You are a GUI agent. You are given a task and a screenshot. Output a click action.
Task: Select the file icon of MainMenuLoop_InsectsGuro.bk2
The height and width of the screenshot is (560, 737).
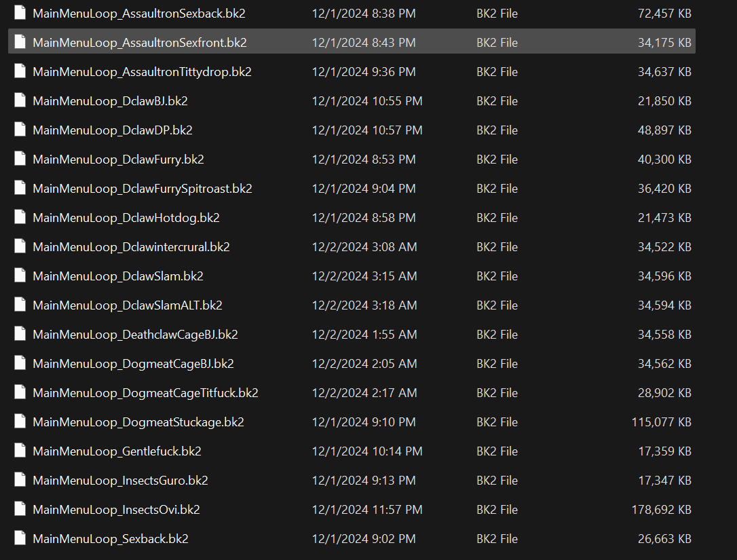pyautogui.click(x=20, y=479)
